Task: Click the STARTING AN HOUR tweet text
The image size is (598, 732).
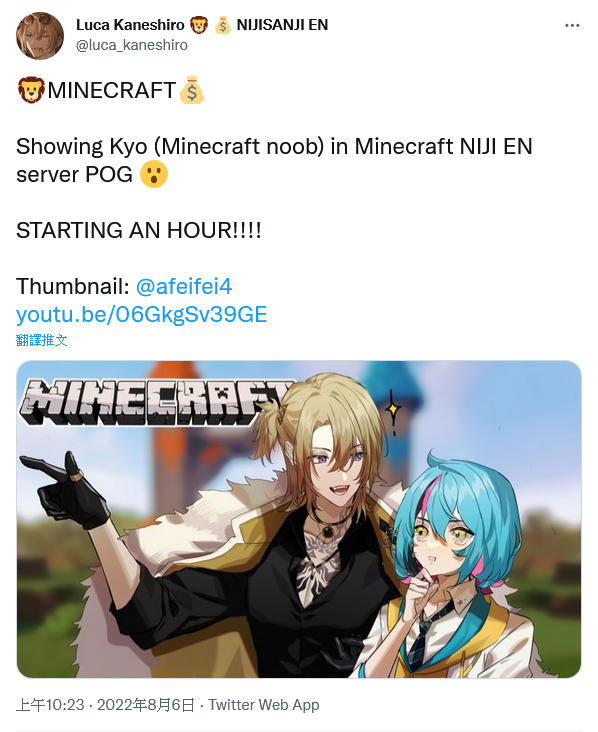Action: [139, 231]
